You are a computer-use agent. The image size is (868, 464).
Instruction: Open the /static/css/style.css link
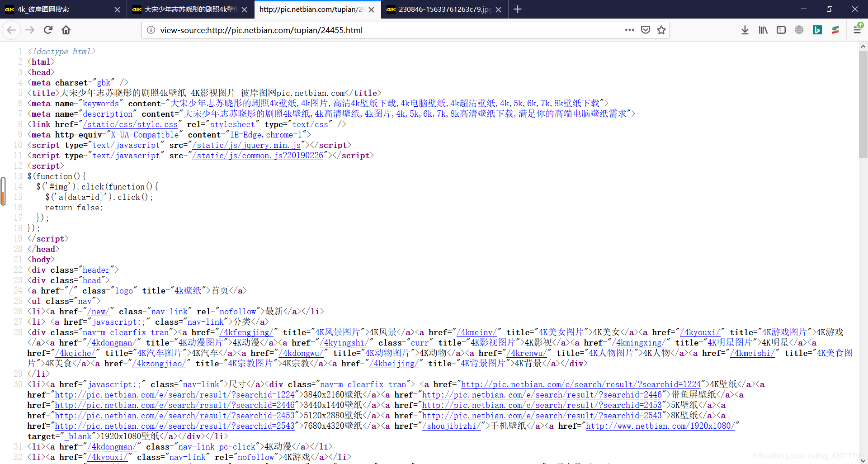click(x=130, y=124)
